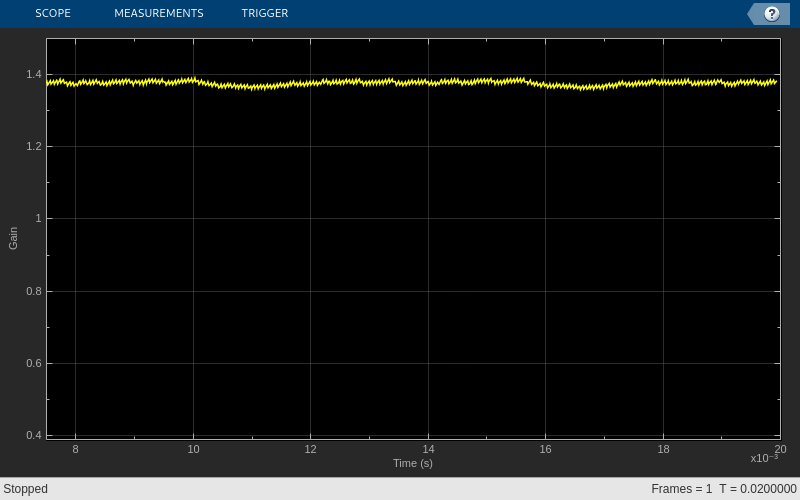The height and width of the screenshot is (500, 800).
Task: Click the 16 x-axis tick label
Action: click(545, 449)
